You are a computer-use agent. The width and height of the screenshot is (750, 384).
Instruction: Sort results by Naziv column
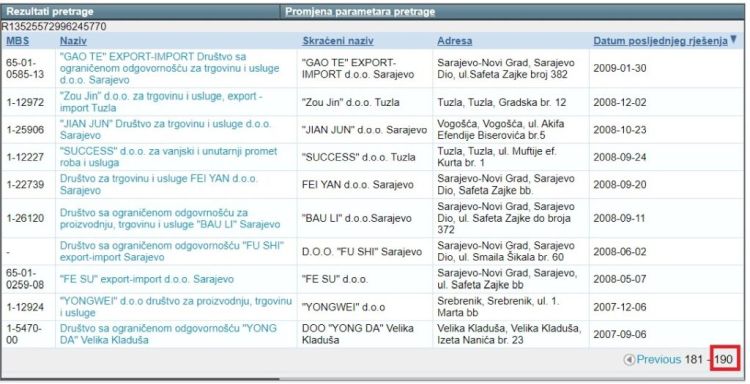pyautogui.click(x=73, y=41)
